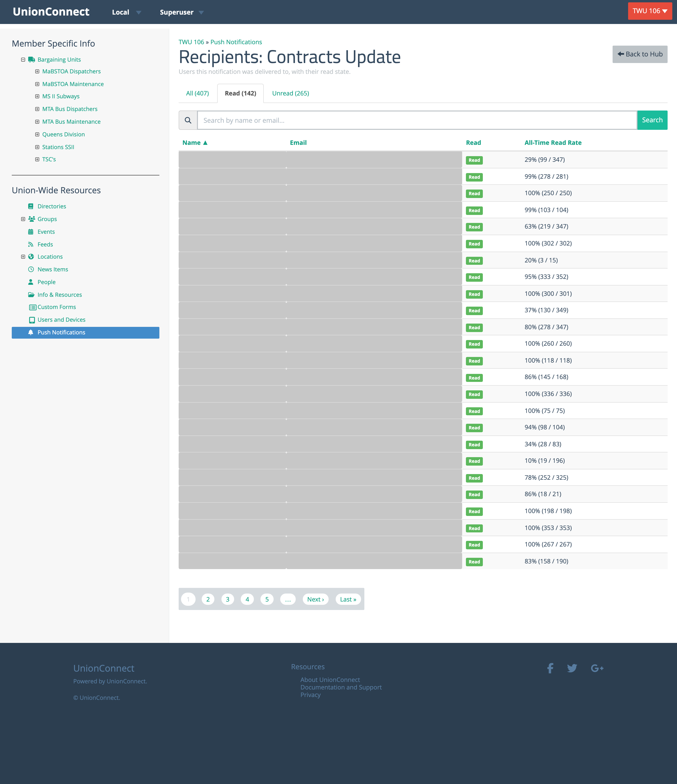This screenshot has height=784, width=677.
Task: Open the Facebook icon in footer
Action: pyautogui.click(x=550, y=668)
